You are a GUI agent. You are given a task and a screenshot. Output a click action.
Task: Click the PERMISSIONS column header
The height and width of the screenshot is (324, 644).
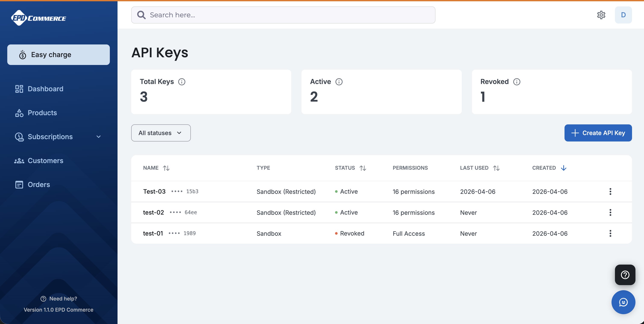(x=410, y=168)
